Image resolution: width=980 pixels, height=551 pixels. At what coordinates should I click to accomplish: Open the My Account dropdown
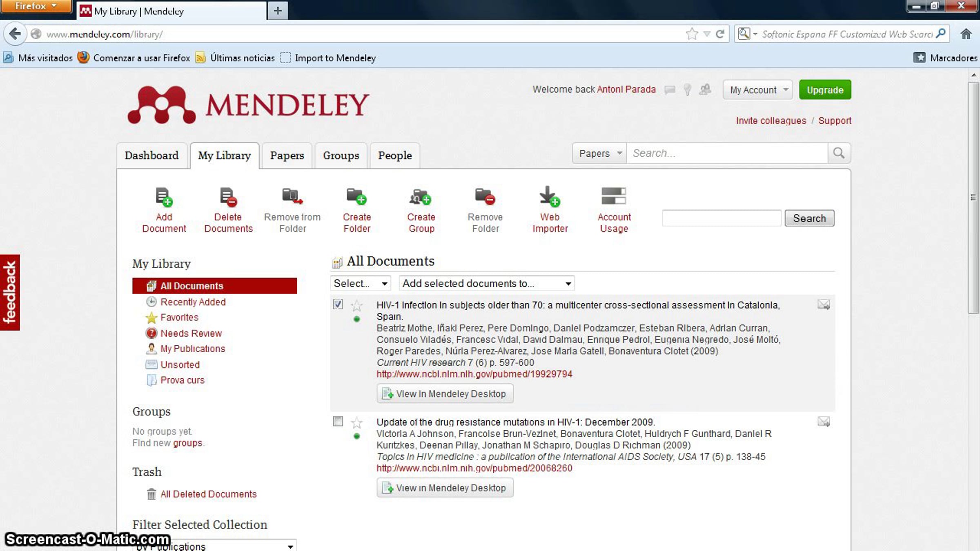[757, 90]
